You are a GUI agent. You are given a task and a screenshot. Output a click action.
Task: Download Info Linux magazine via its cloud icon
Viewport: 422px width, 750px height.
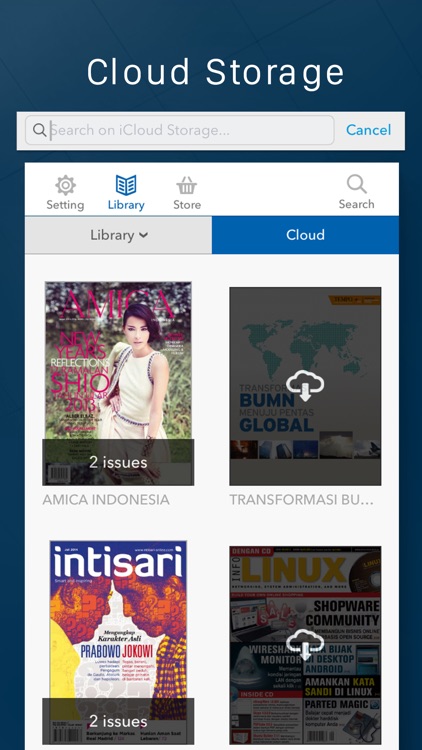[x=305, y=645]
